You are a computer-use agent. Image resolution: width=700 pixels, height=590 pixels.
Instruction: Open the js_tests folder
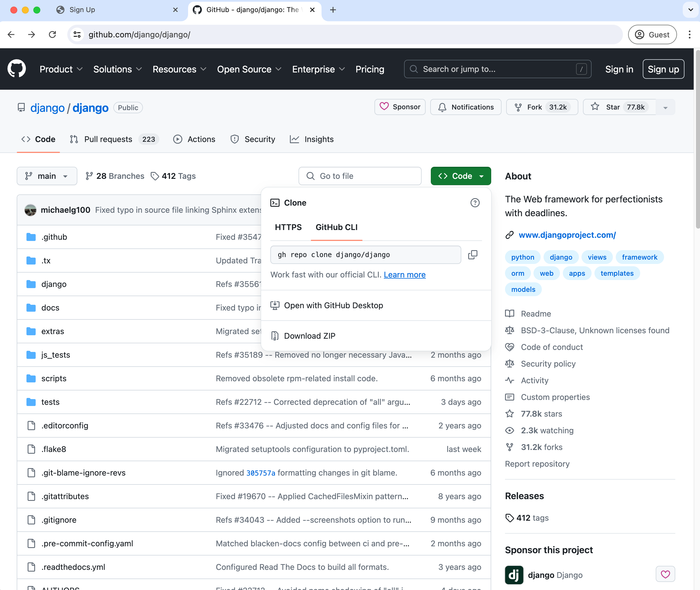[x=56, y=355]
